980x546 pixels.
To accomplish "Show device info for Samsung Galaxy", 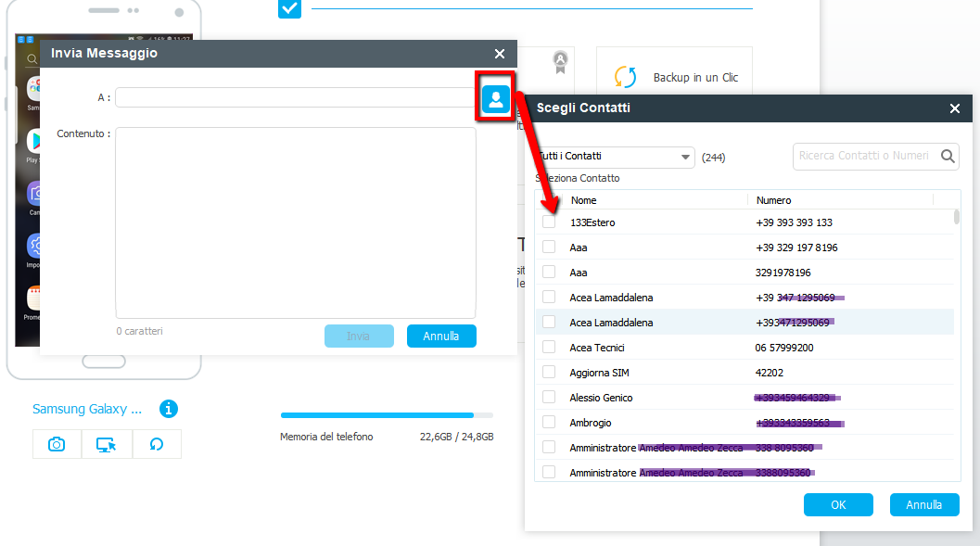I will [x=169, y=409].
